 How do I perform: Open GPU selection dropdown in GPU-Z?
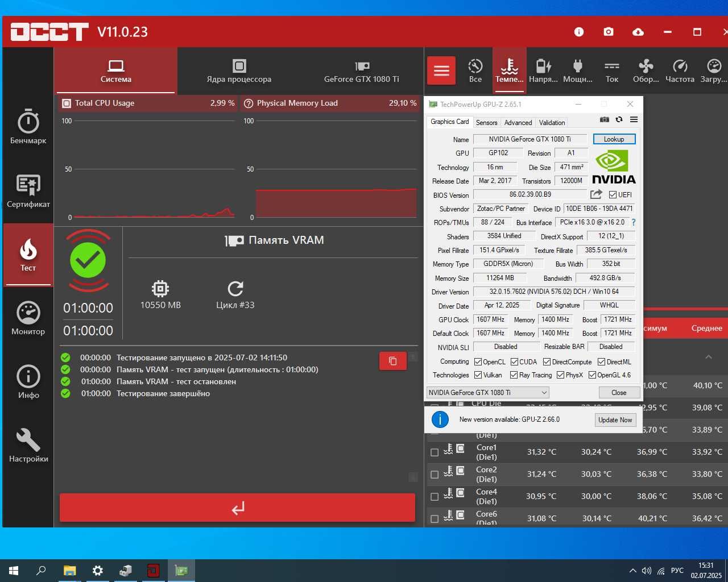tap(488, 392)
